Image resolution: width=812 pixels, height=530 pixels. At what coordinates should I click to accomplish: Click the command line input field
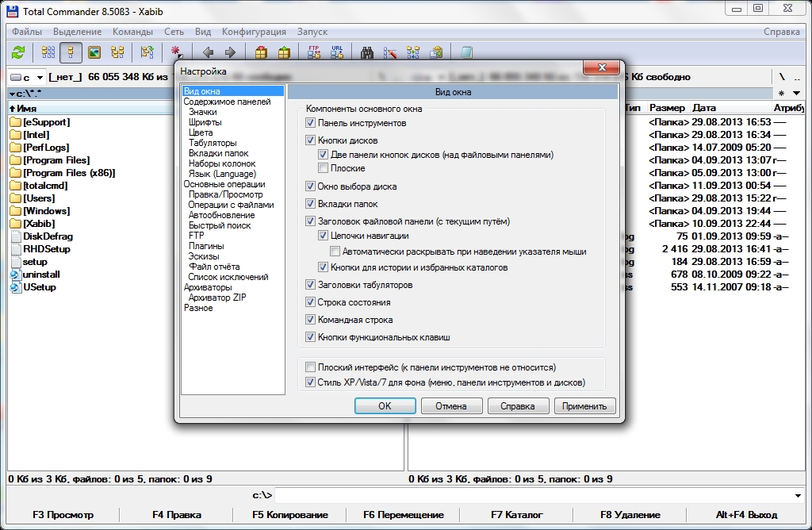[x=531, y=496]
